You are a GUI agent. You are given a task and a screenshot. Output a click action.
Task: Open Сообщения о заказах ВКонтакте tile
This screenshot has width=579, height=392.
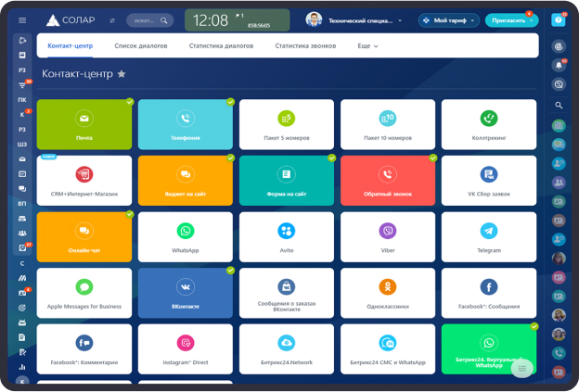pyautogui.click(x=287, y=293)
